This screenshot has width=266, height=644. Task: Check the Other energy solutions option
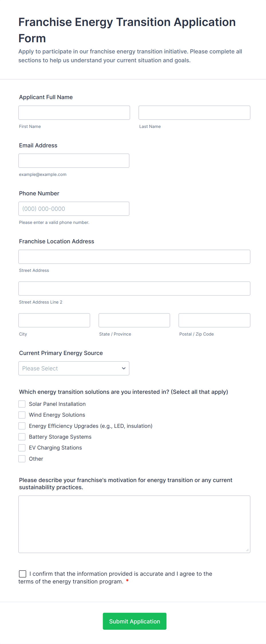point(22,459)
